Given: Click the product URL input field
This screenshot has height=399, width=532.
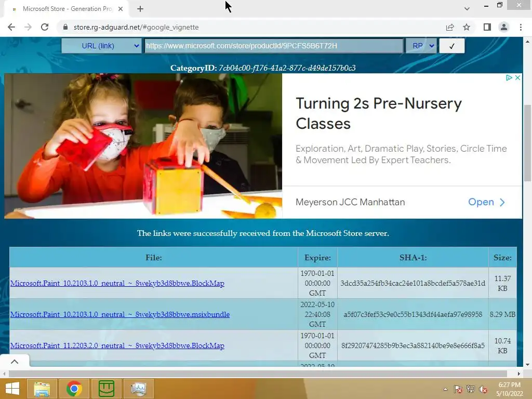Looking at the screenshot, I should pyautogui.click(x=274, y=46).
